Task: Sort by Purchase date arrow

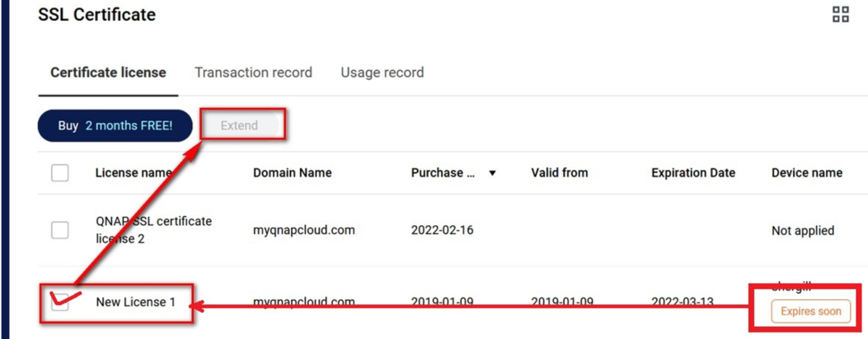Action: [x=492, y=173]
